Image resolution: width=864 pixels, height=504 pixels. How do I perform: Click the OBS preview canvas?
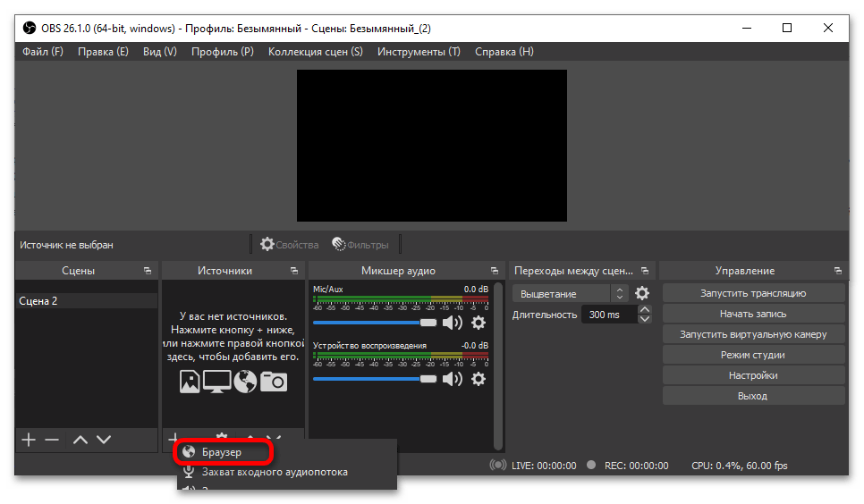(432, 146)
